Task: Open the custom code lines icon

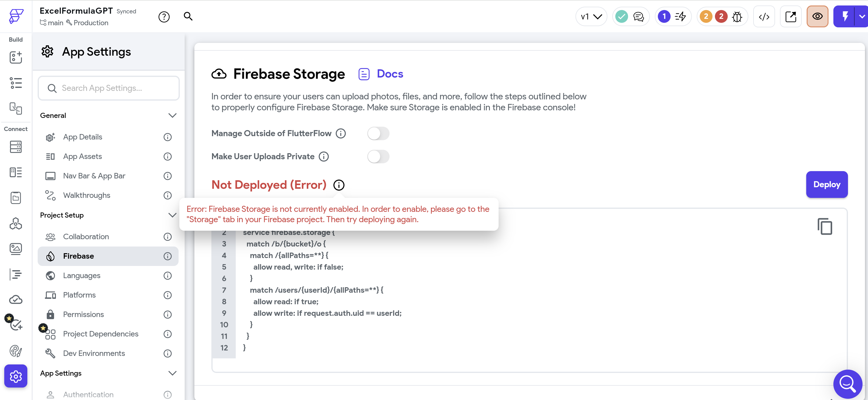Action: [x=16, y=274]
